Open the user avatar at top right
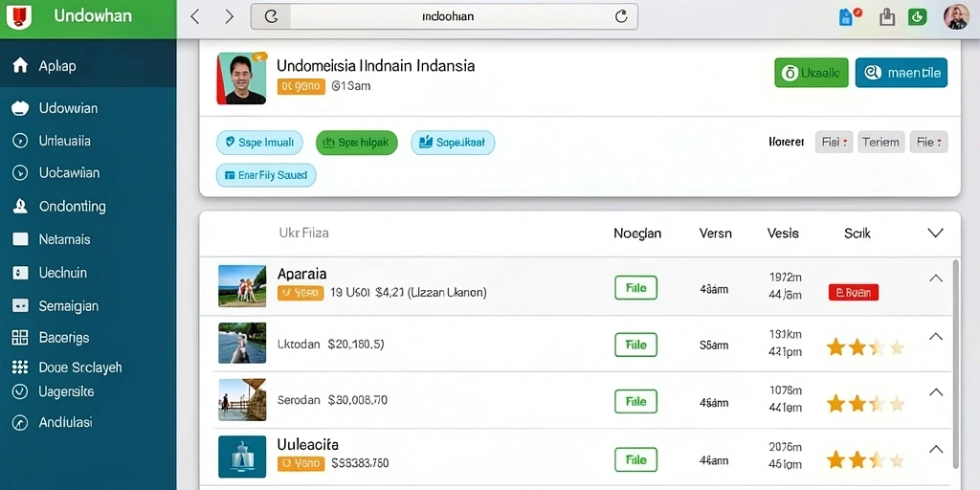 click(956, 17)
